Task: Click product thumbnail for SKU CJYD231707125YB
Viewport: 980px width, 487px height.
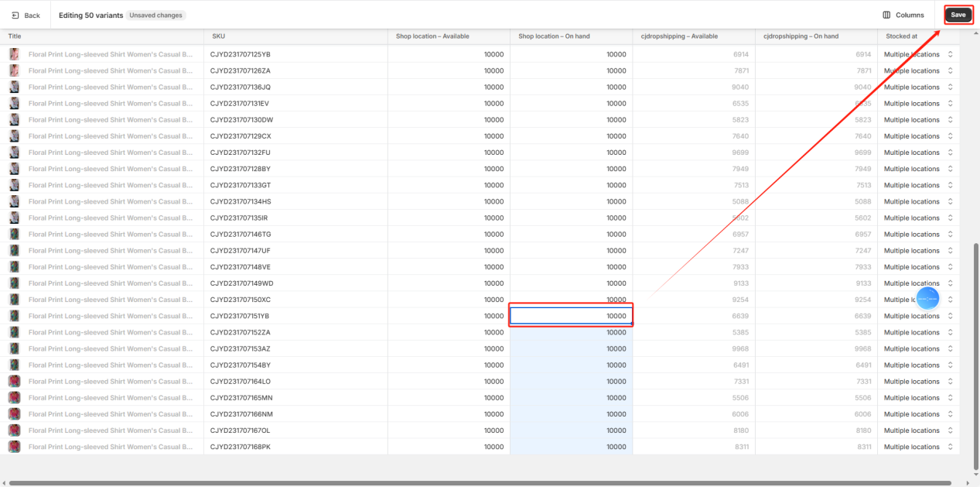Action: click(14, 54)
